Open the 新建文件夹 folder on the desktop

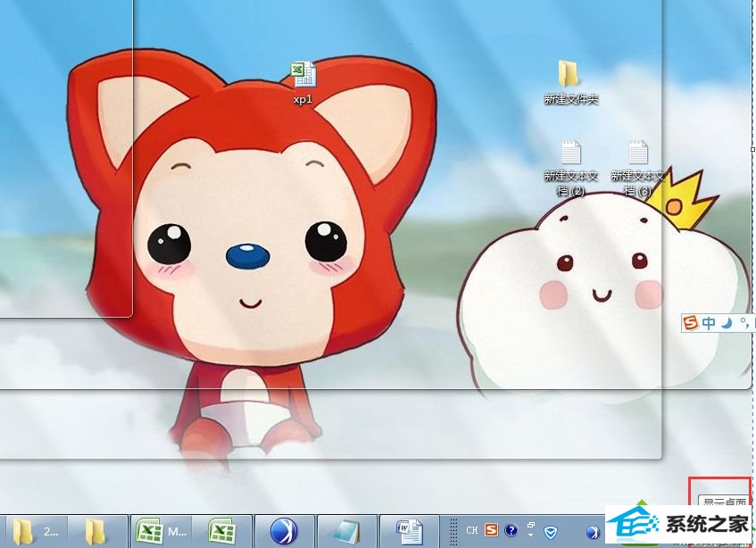click(x=570, y=82)
